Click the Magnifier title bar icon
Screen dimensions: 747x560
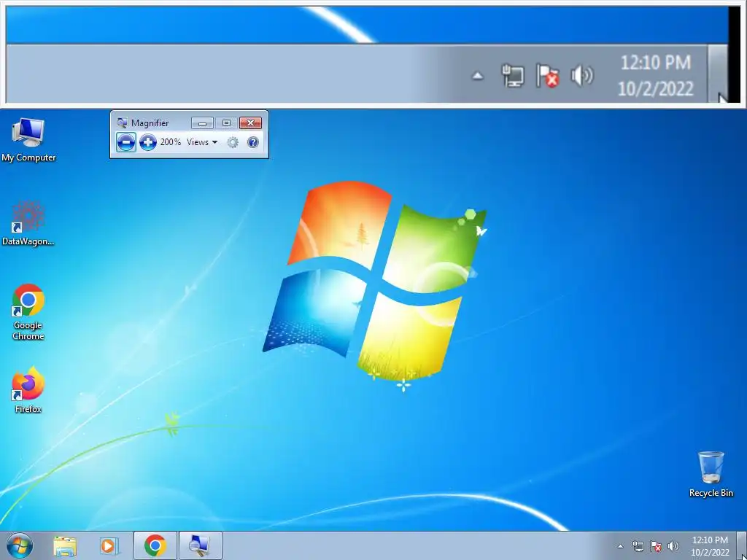pos(122,122)
